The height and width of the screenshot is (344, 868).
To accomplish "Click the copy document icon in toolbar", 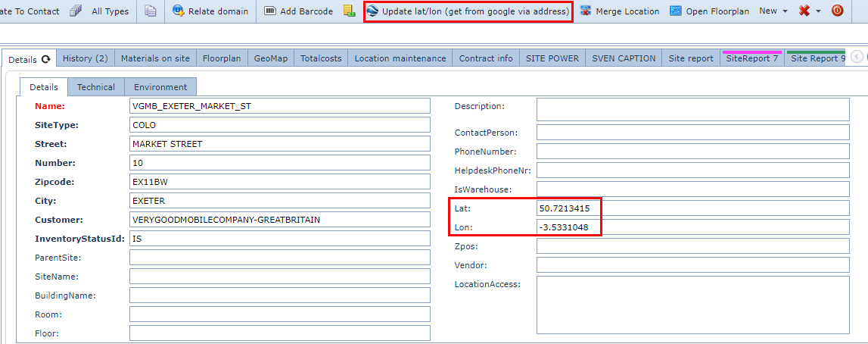I will tap(151, 11).
